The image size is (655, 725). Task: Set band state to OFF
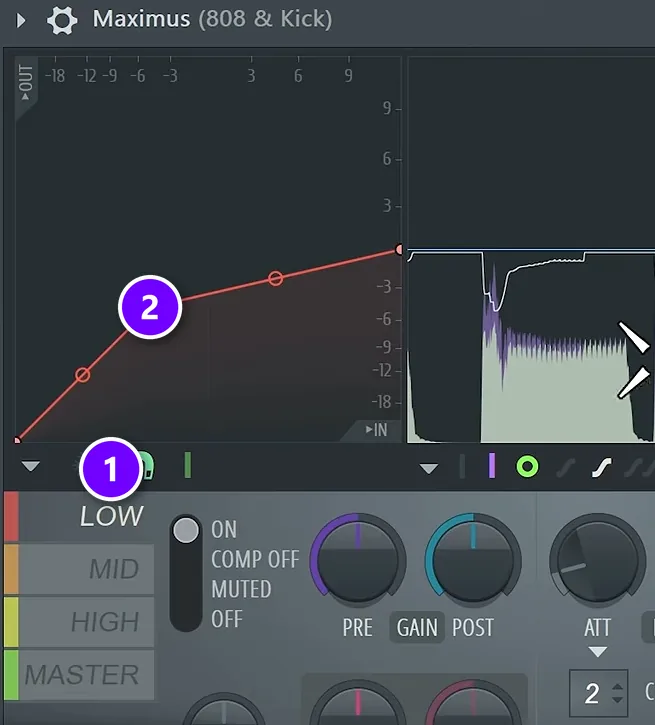226,619
